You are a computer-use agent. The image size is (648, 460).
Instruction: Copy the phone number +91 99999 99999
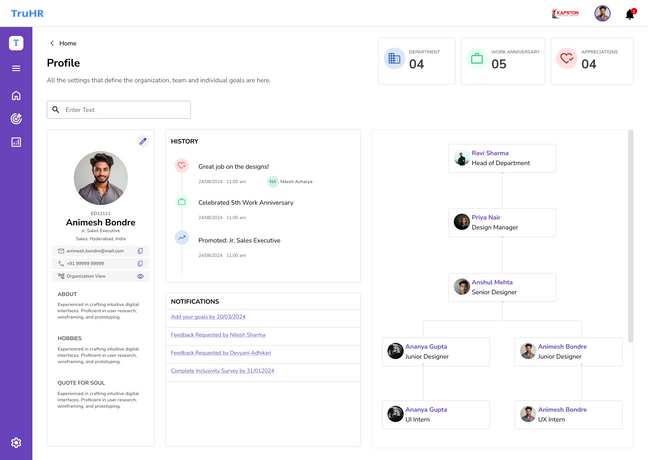coord(140,263)
